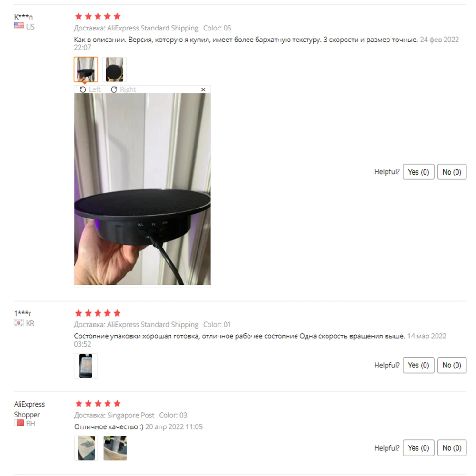Viewport: 476px width, 476px height.
Task: Rotate the review photo right
Action: 123,89
